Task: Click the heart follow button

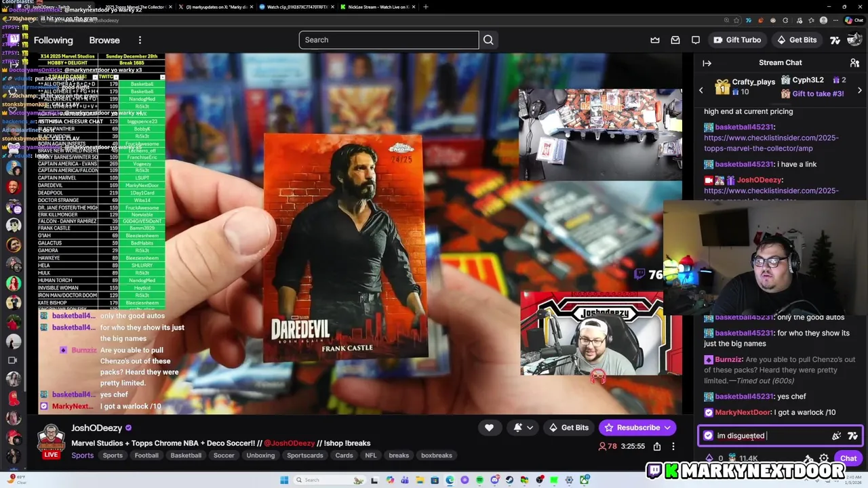Action: [489, 428]
